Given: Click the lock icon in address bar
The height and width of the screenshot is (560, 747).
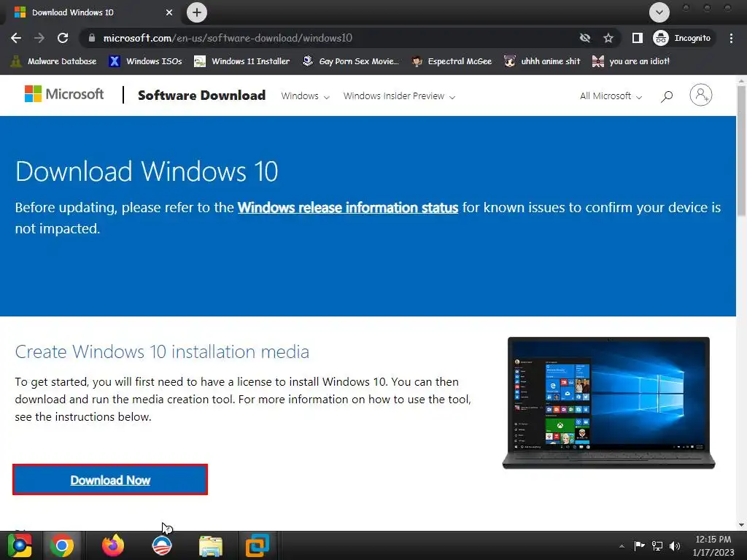Looking at the screenshot, I should [92, 38].
